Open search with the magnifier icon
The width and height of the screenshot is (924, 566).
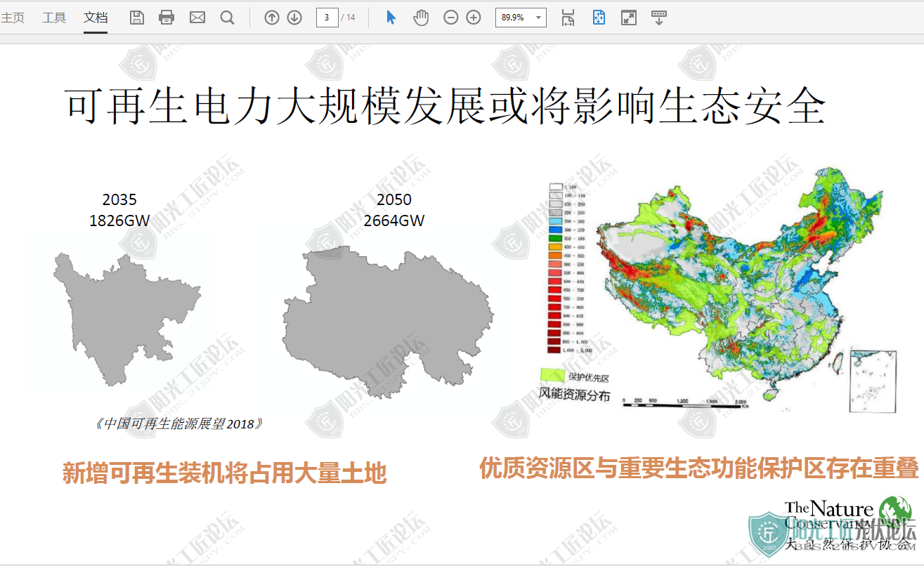tap(227, 18)
